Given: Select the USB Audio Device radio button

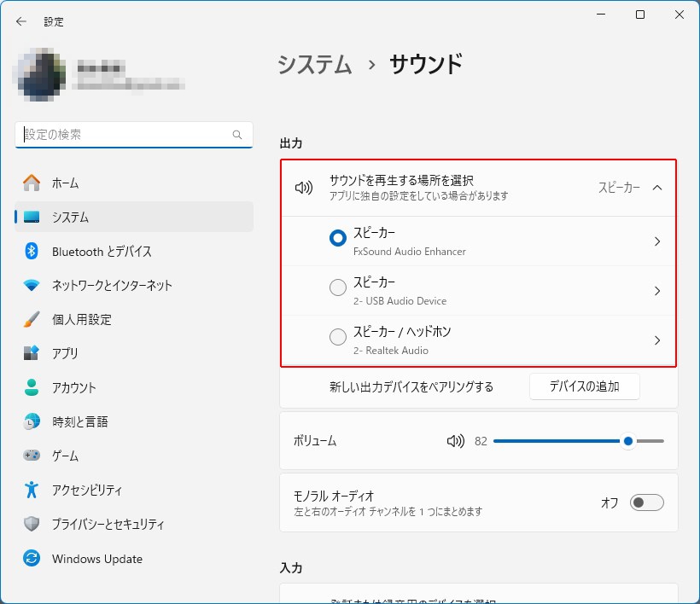Looking at the screenshot, I should click(x=338, y=289).
